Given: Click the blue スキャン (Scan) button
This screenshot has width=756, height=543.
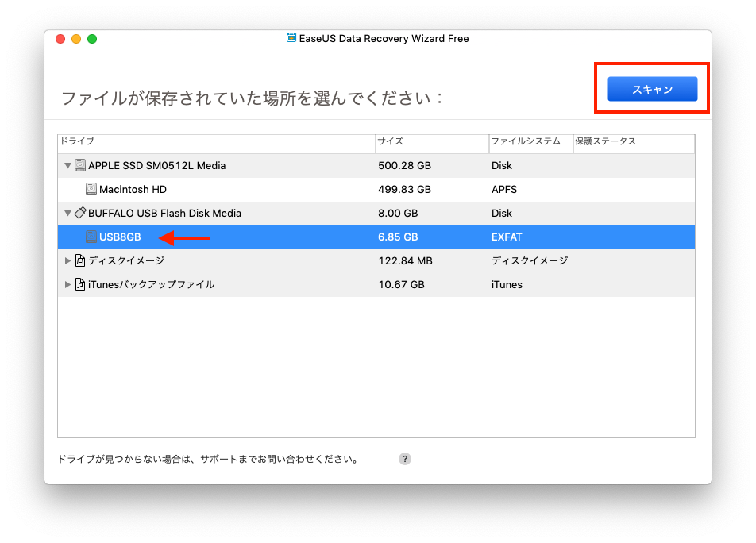Looking at the screenshot, I should pos(652,90).
